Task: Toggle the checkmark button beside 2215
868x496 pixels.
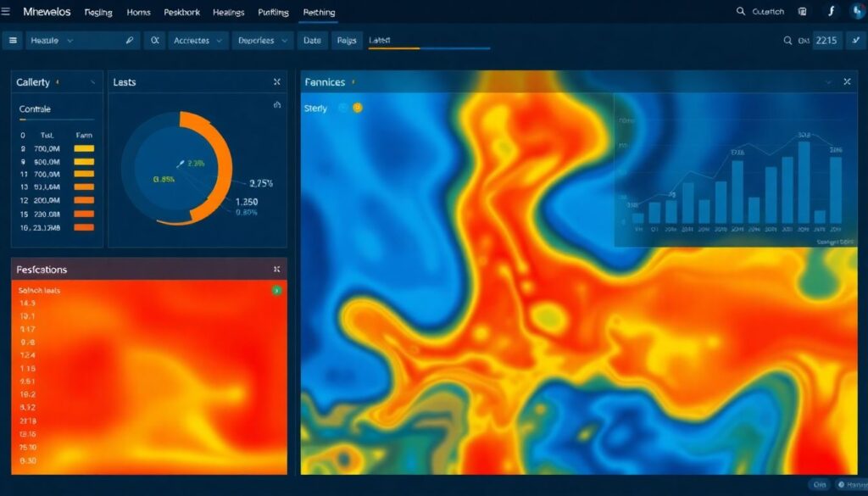Action: click(x=854, y=40)
